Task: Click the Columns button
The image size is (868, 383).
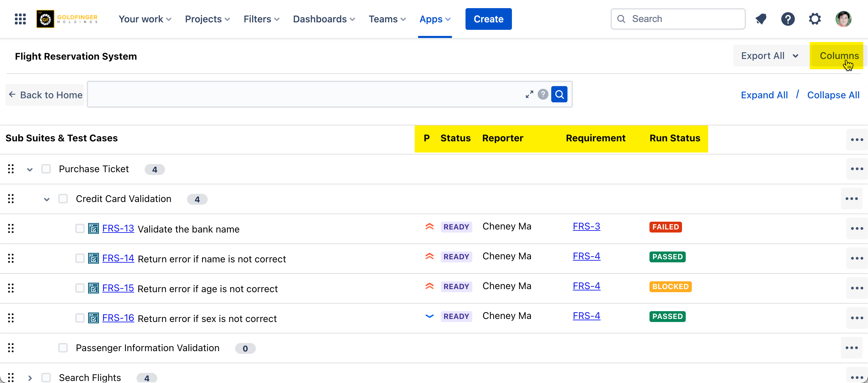Action: pyautogui.click(x=839, y=56)
